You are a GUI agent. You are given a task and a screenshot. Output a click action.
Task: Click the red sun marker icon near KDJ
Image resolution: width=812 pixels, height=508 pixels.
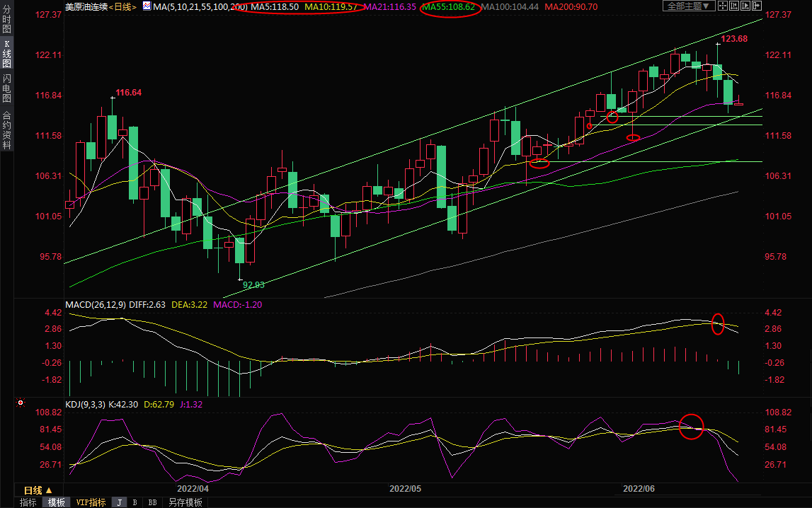21,404
